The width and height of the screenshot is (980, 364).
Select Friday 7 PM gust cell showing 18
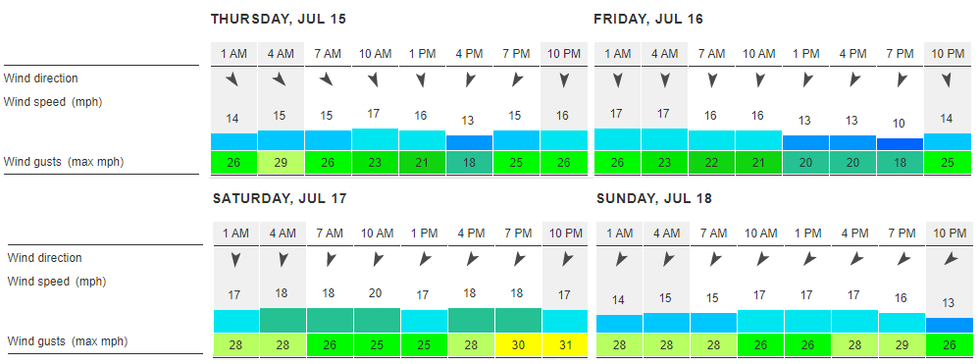point(901,163)
